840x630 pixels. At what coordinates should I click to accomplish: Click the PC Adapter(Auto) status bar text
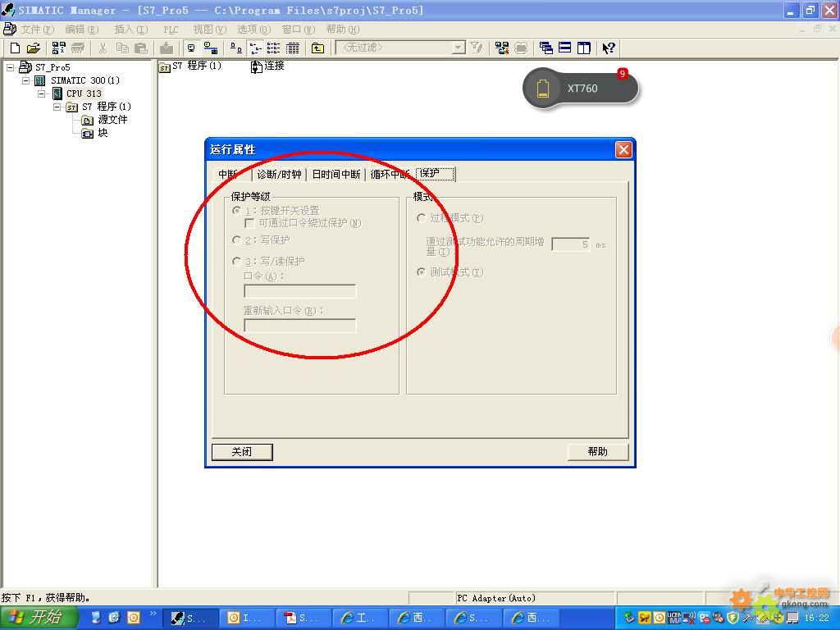(x=496, y=598)
